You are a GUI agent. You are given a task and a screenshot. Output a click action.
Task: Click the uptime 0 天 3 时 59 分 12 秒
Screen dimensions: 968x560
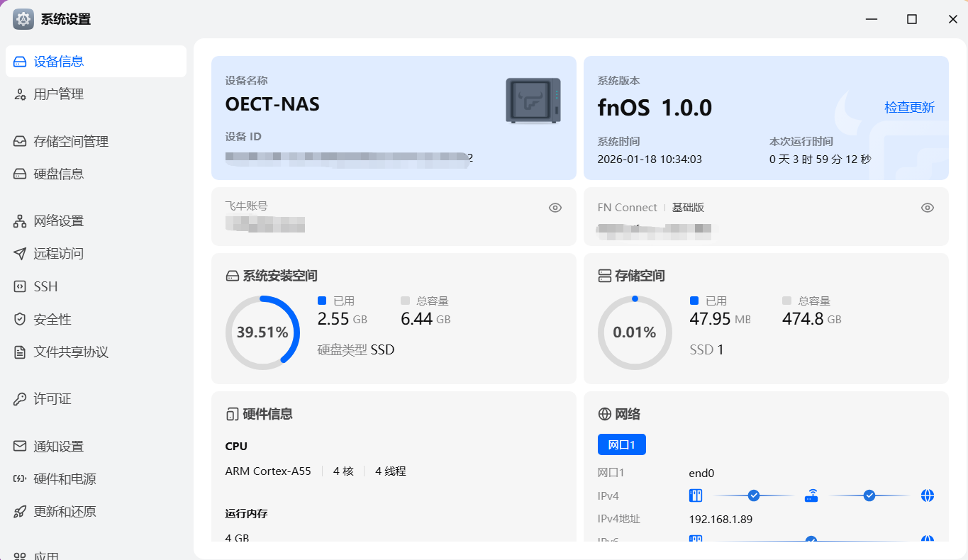pos(820,159)
